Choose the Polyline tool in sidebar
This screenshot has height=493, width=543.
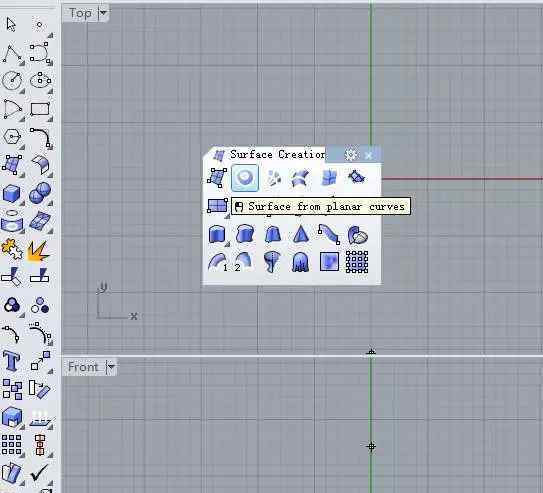(12, 54)
